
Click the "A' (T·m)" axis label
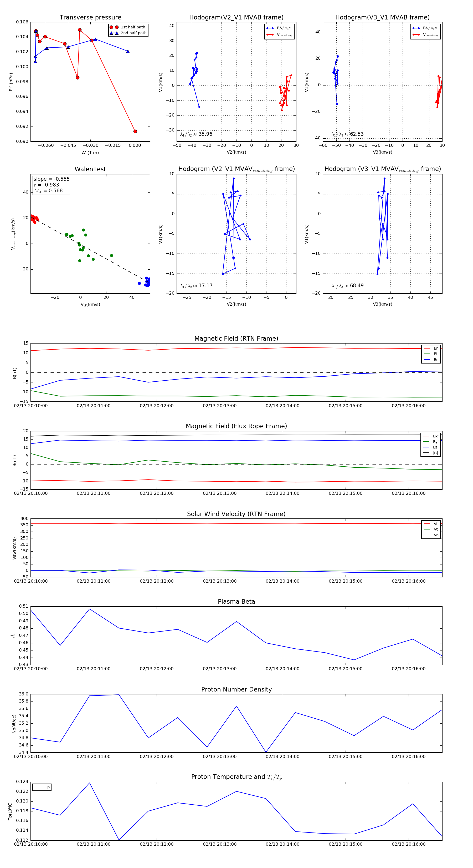tap(90, 153)
